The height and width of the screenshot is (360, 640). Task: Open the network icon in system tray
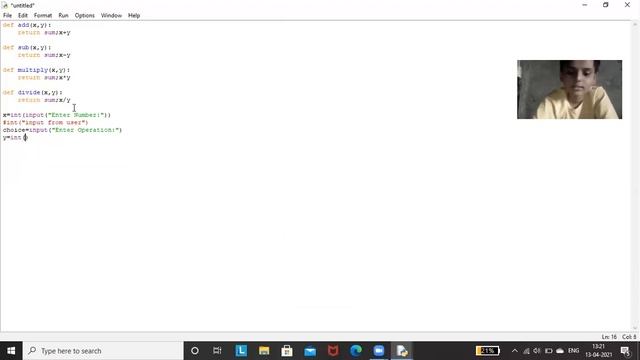(527, 351)
